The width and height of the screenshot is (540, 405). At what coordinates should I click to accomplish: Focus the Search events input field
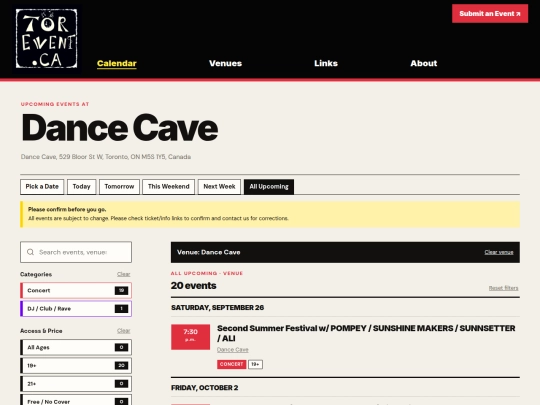pos(76,252)
